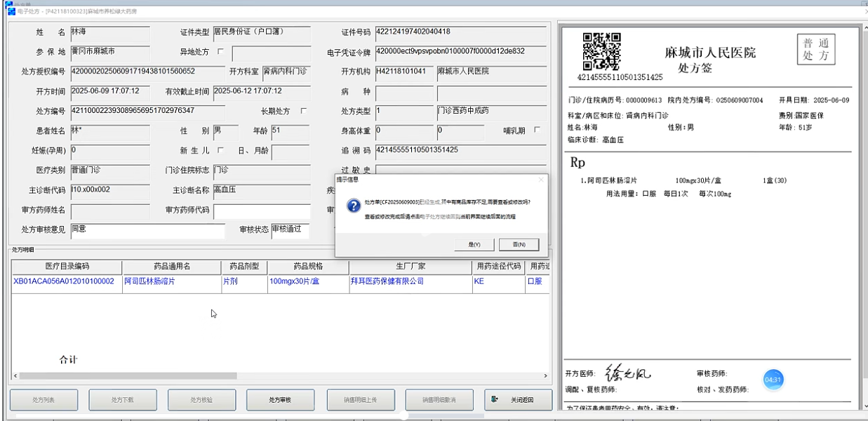Click the 生厂厂家 column header
The image size is (868, 421).
pos(410,267)
